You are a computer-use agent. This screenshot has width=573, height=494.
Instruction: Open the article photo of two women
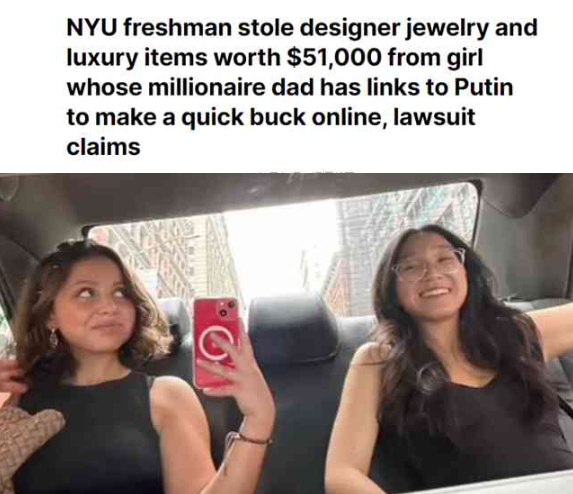286,333
